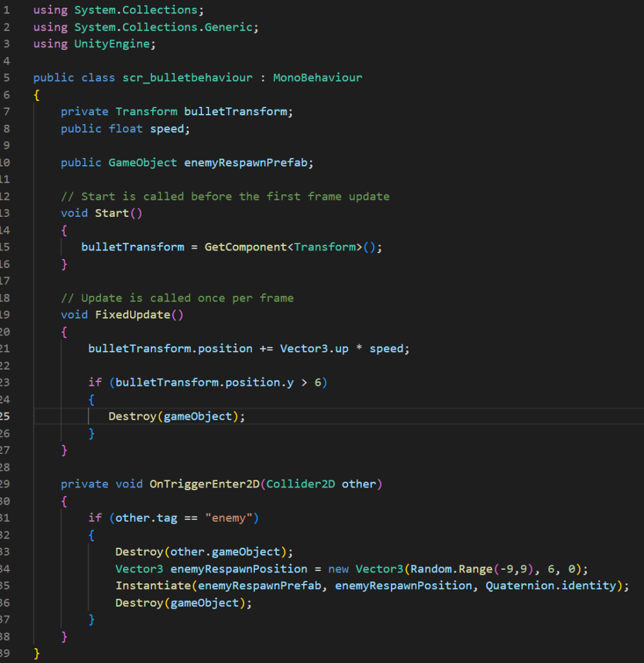Click the "enemy" string literal
Screen dimensions: 644x663
click(230, 518)
